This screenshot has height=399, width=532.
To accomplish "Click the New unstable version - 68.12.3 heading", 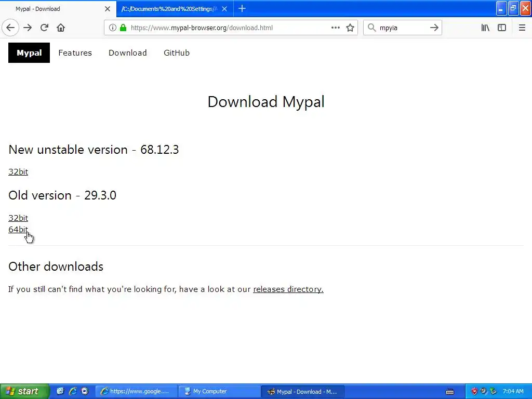I will coord(94,150).
